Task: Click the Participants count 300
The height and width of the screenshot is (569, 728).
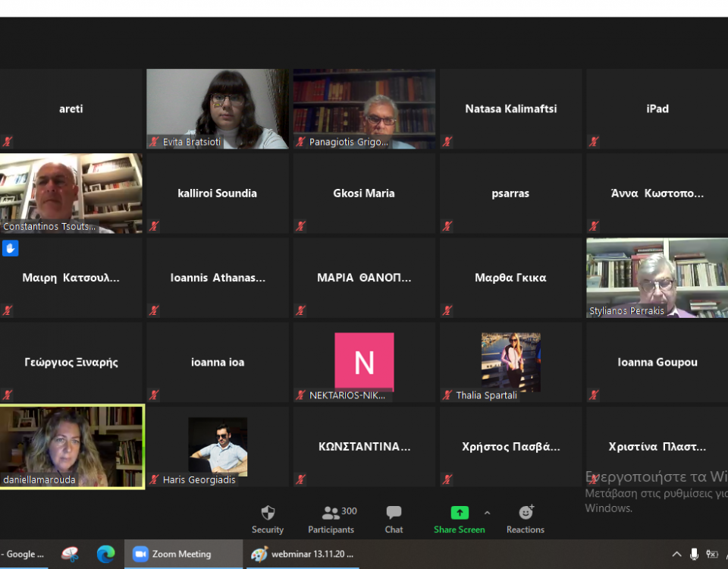Action: click(x=349, y=511)
